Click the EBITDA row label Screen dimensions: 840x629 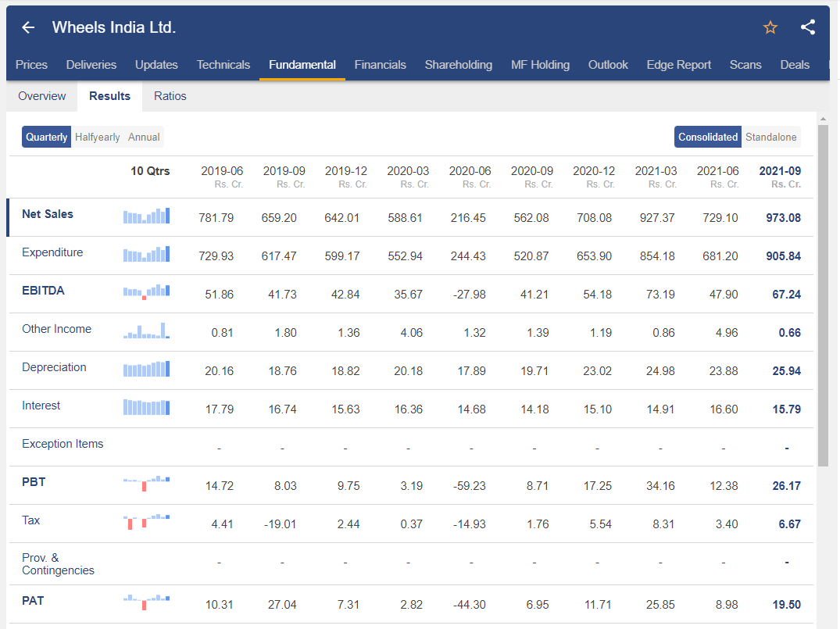point(43,291)
